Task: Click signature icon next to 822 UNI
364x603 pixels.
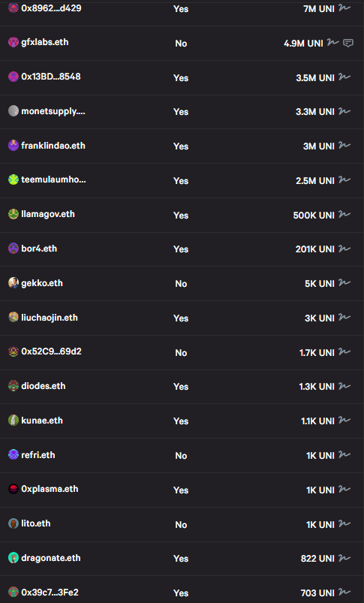Action: coord(344,558)
